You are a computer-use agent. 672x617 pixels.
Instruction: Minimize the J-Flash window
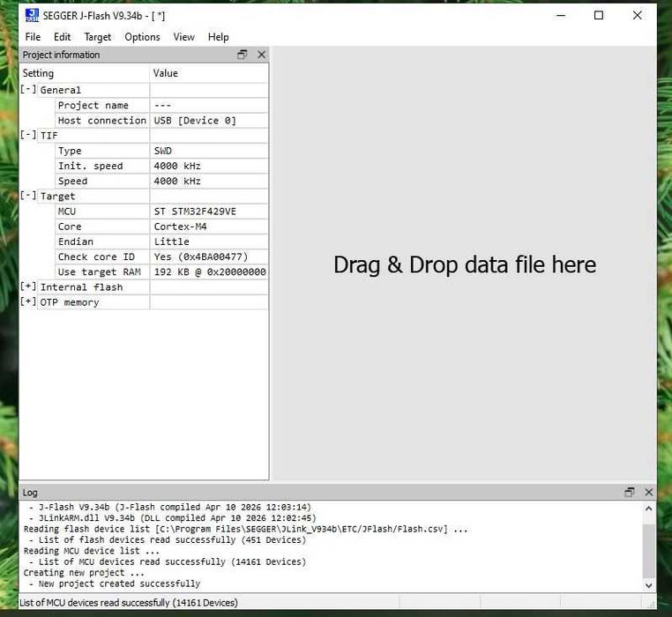(561, 16)
